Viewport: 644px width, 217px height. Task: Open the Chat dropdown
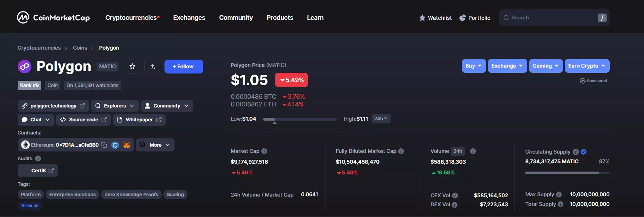pos(36,120)
